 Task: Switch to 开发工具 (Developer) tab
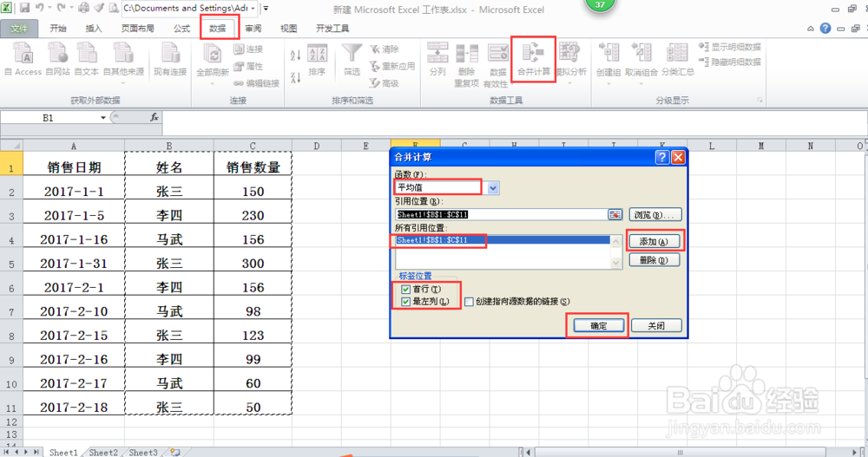(332, 29)
